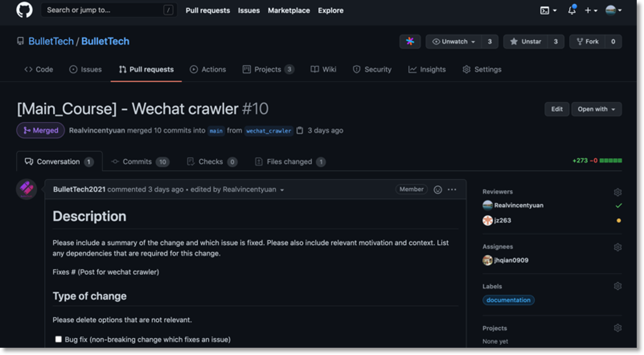
Task: Click the purple Merged status badge
Action: coord(41,131)
